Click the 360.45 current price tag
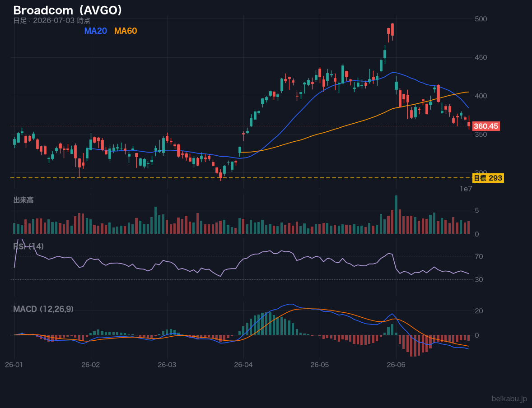 click(x=486, y=126)
